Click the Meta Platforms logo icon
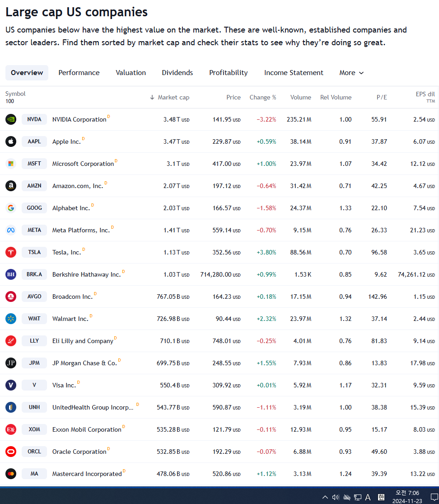Image resolution: width=439 pixels, height=504 pixels. [11, 230]
